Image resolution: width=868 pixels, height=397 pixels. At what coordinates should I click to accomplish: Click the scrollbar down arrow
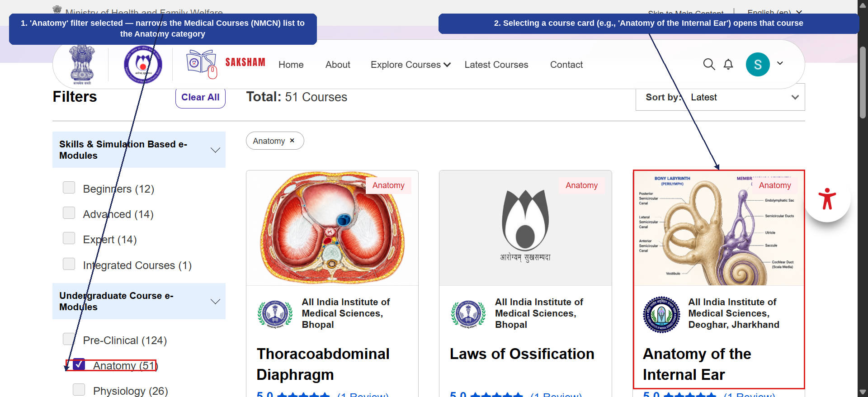(x=863, y=392)
